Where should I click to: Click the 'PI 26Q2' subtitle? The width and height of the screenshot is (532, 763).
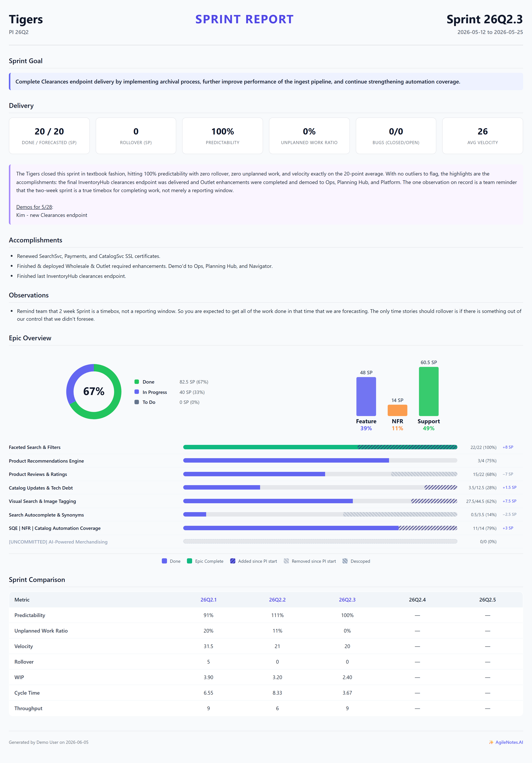tap(19, 32)
